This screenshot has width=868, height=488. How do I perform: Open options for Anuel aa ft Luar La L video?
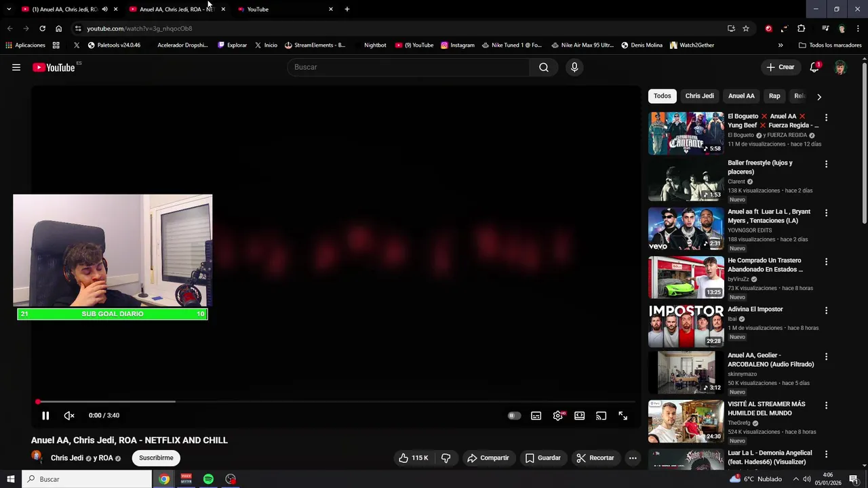point(826,213)
